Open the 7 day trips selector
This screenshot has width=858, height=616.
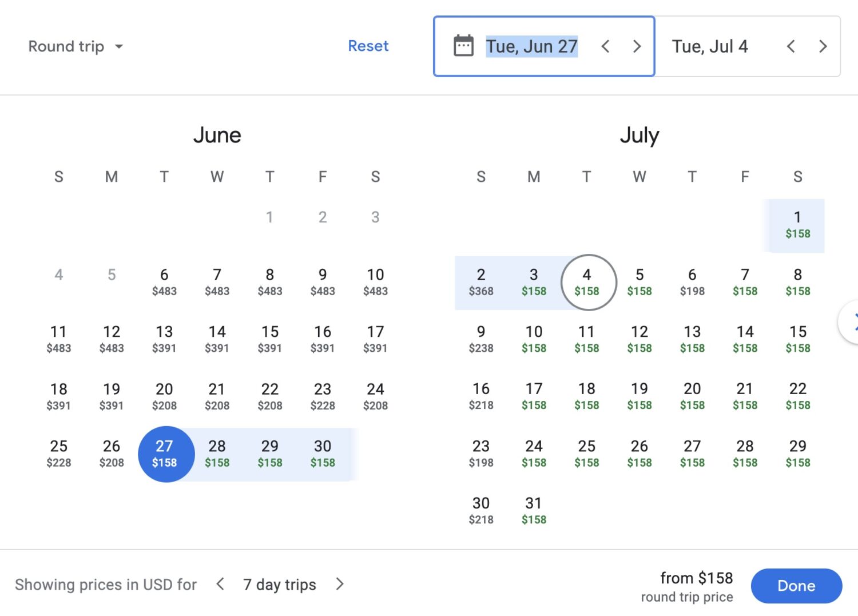tap(279, 584)
